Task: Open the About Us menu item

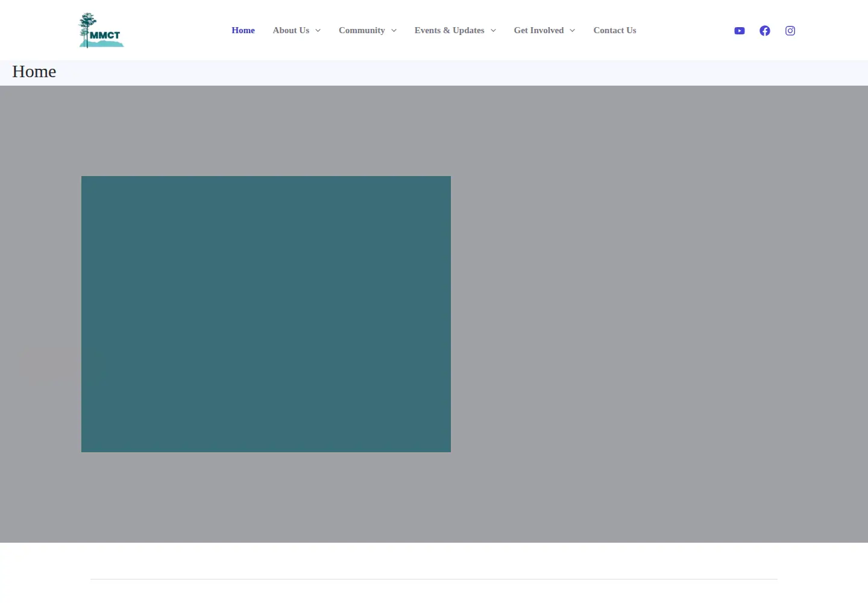Action: coord(291,30)
